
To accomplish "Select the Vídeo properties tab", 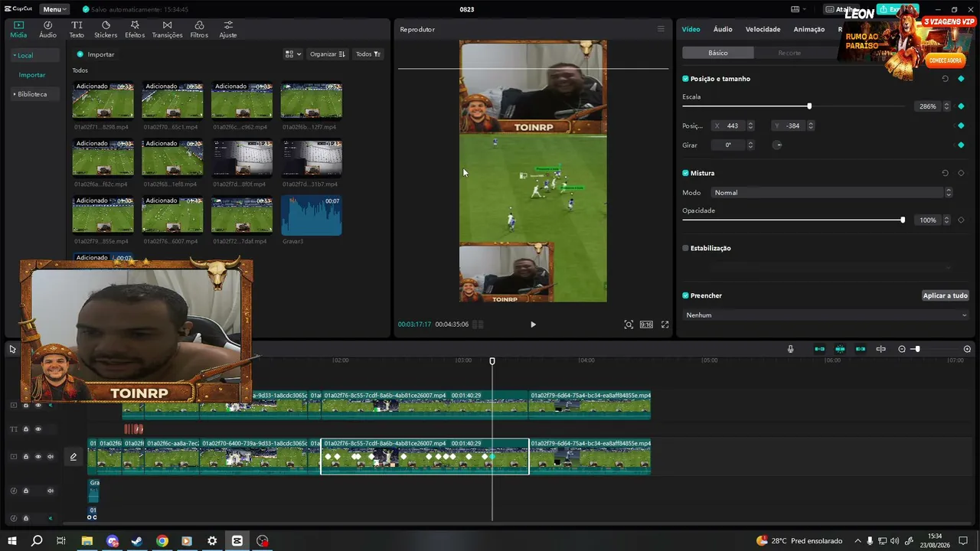I will tap(691, 29).
